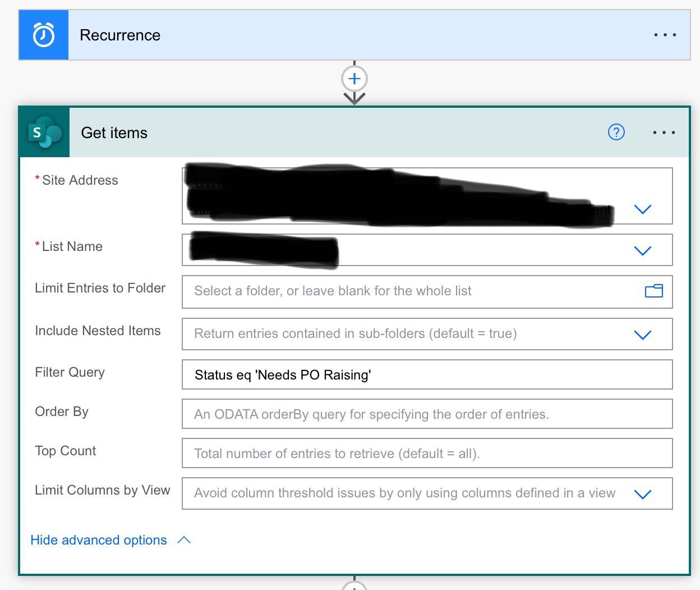Open the List Name dropdown
Screen dimensions: 700x590
coord(643,250)
